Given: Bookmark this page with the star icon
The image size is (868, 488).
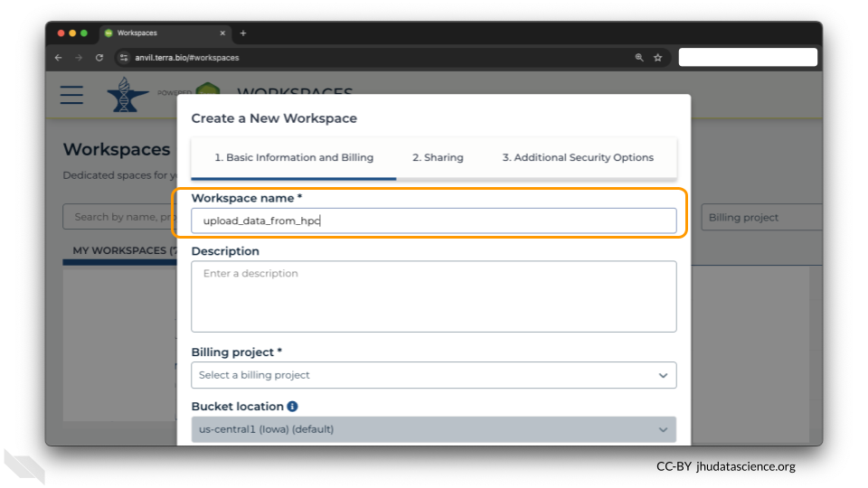Looking at the screenshot, I should pos(657,58).
